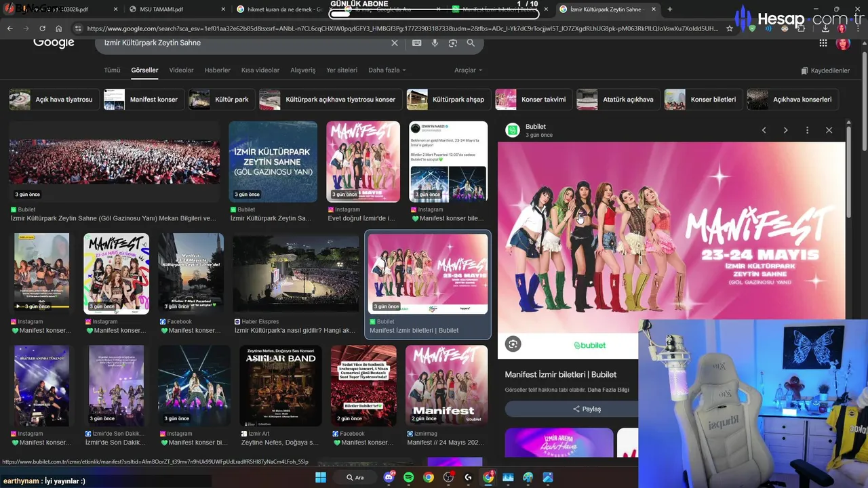Bookmark this page with the star icon
This screenshot has width=868, height=488.
[x=730, y=28]
